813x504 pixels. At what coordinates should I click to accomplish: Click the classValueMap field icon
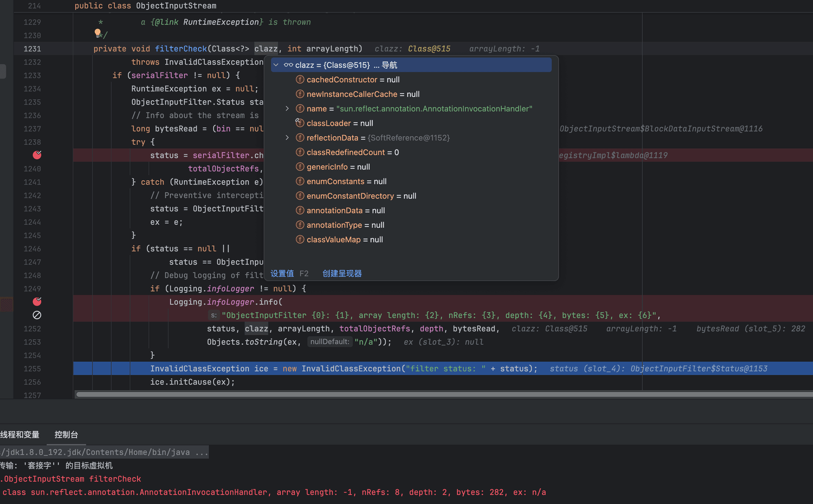(x=300, y=240)
